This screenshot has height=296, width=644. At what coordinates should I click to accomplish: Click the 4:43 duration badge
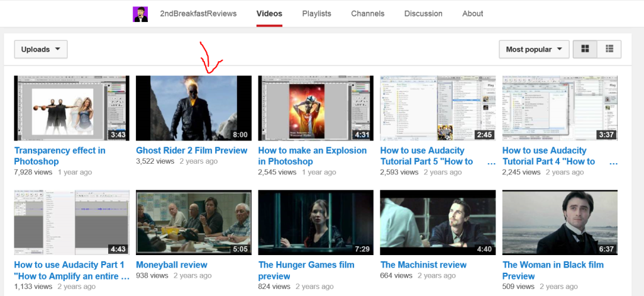[x=118, y=249]
